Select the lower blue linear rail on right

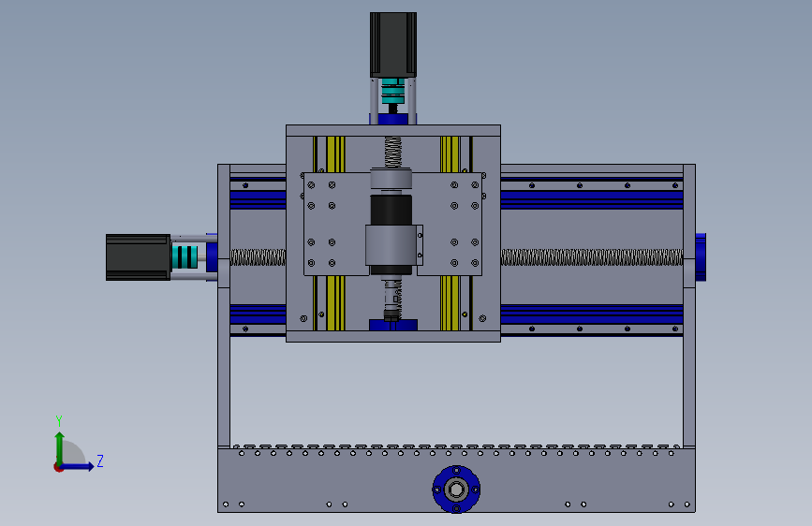coord(591,314)
